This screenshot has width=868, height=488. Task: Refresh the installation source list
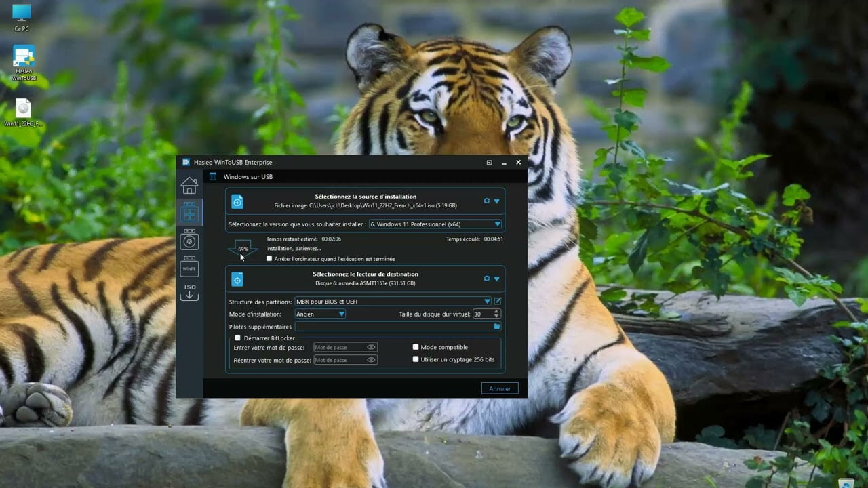coord(487,201)
